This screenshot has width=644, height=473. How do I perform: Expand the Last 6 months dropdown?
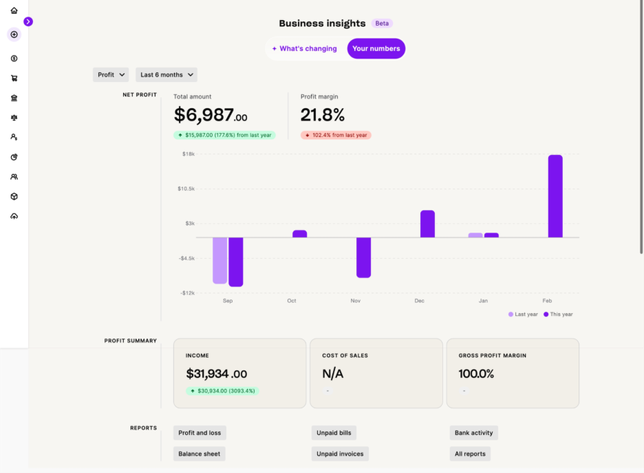166,75
